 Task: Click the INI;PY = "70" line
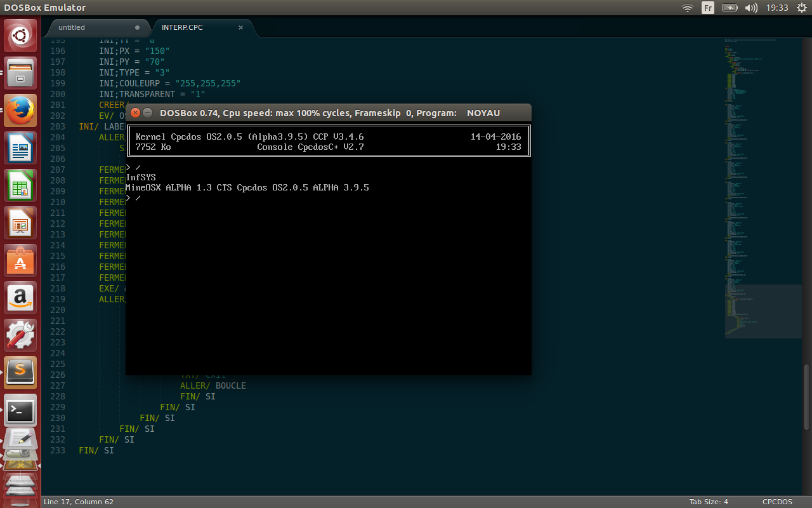(x=132, y=62)
